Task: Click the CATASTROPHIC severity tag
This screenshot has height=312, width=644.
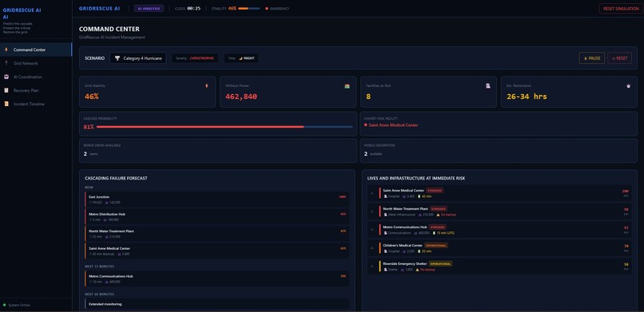Action: tap(195, 58)
